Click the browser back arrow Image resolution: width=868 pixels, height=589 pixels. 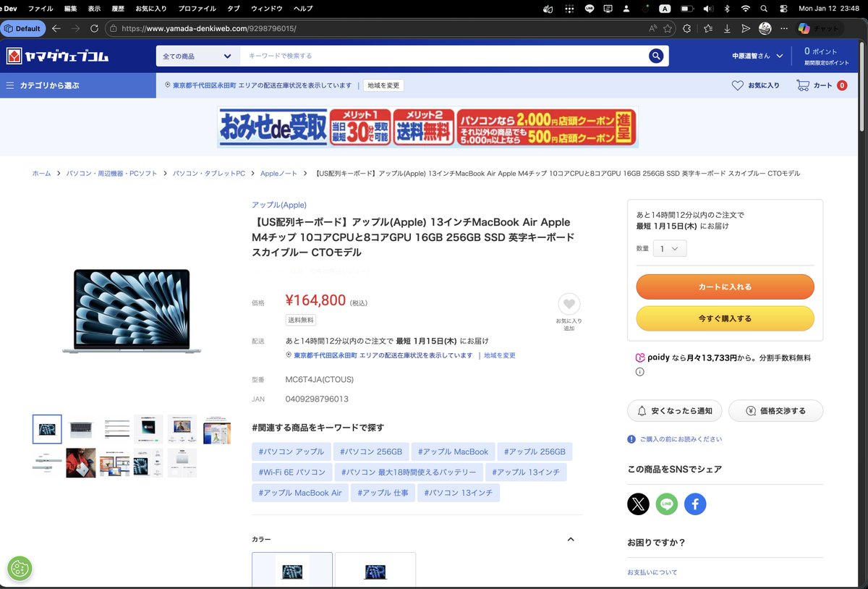click(56, 28)
